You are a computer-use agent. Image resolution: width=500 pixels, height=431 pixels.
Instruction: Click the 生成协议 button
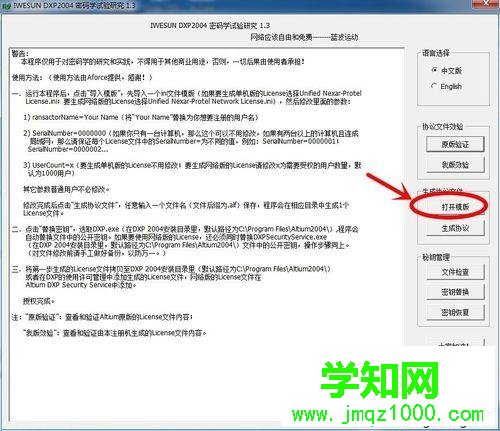[455, 228]
